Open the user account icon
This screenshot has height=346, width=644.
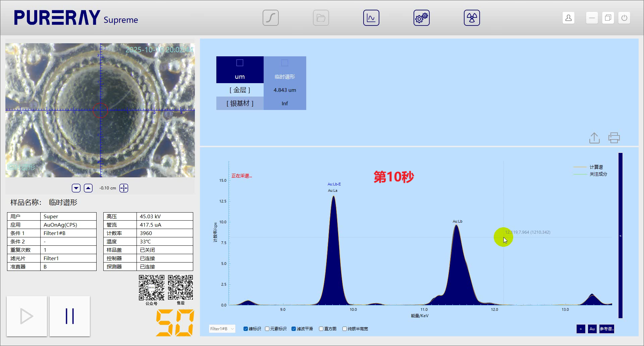tap(568, 18)
